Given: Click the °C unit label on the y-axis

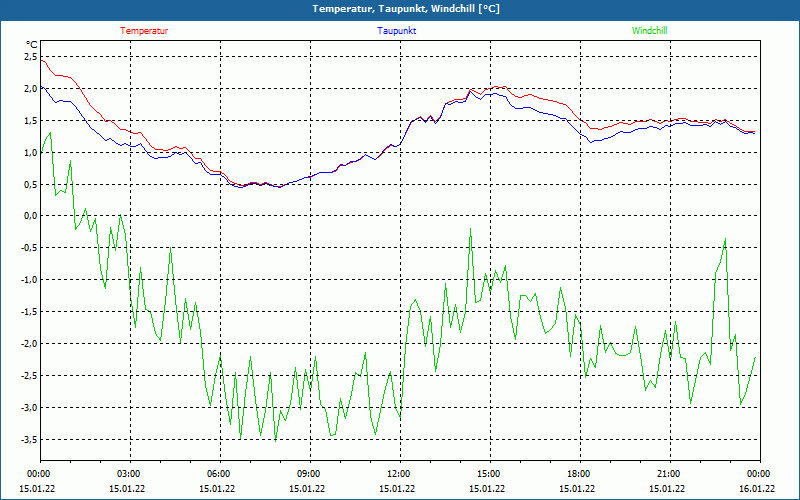Looking at the screenshot, I should click(31, 44).
